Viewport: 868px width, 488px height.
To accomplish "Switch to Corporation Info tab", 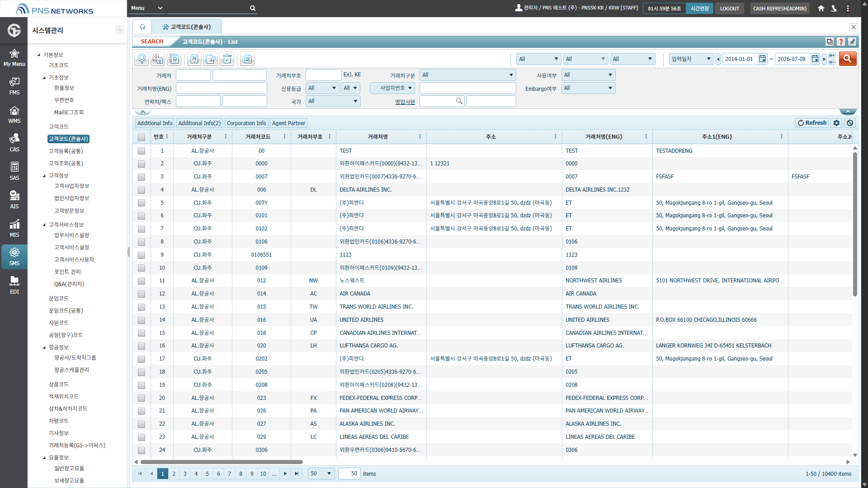I will click(246, 123).
